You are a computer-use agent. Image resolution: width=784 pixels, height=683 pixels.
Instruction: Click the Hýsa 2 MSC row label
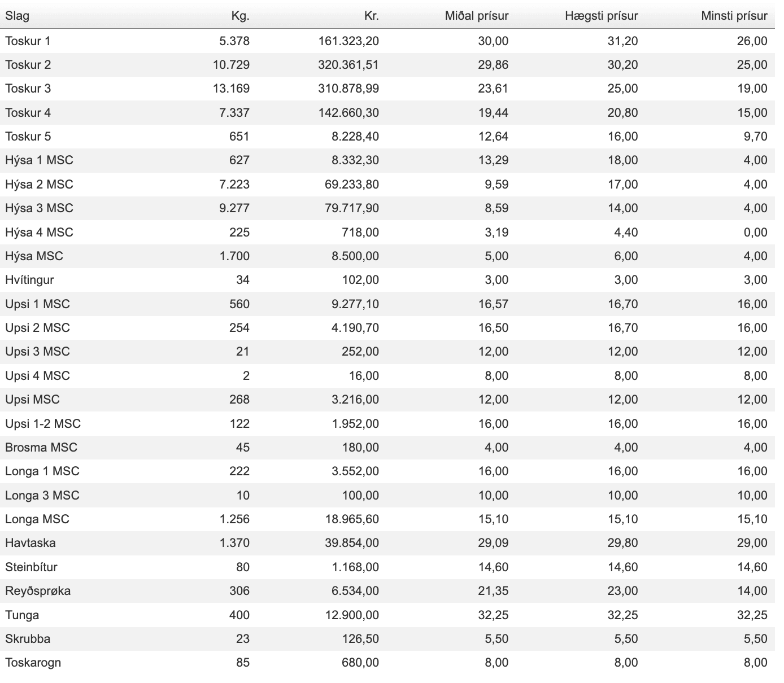point(39,185)
